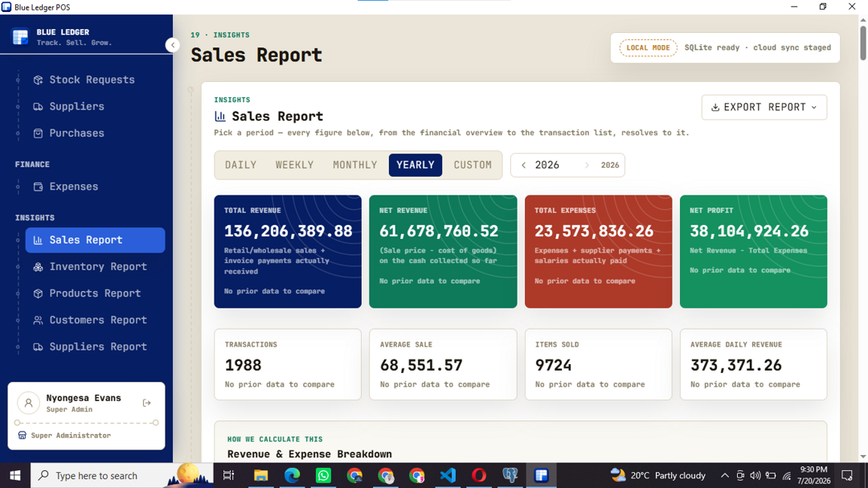This screenshot has height=488, width=868.
Task: Switch the period to Daily
Action: (241, 165)
